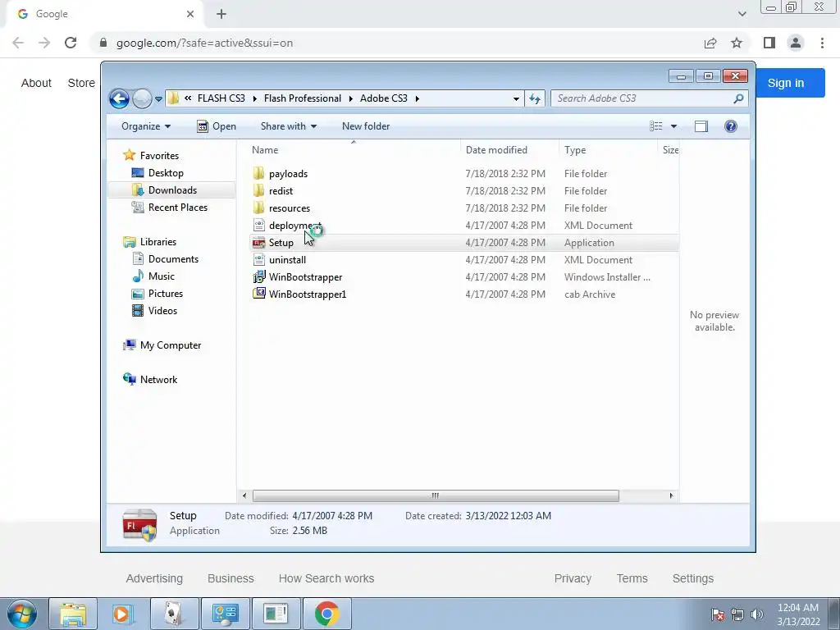Open the recent locations dropdown arrow

tap(158, 99)
